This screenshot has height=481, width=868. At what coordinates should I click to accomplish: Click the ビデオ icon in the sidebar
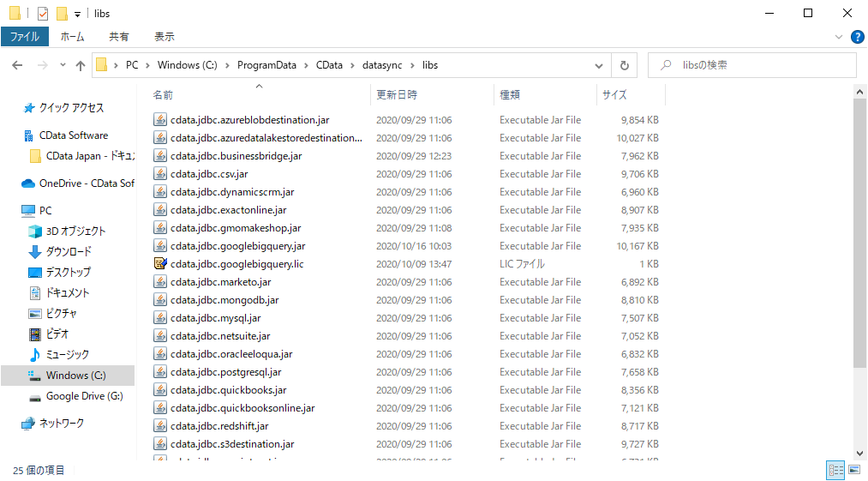click(x=35, y=334)
